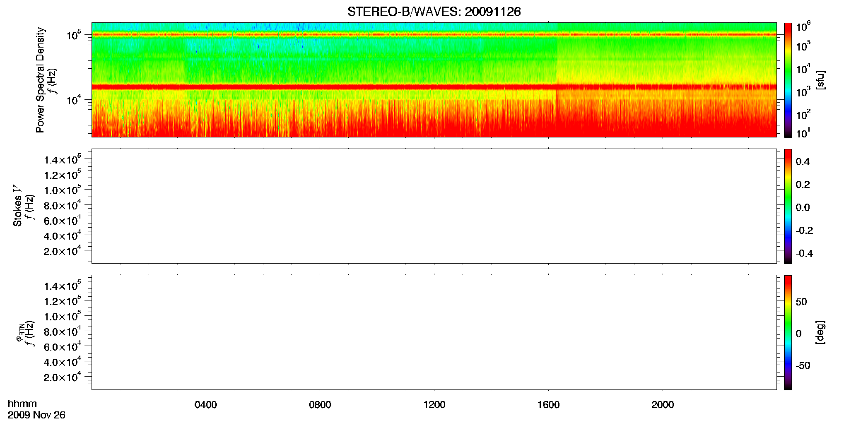868x447 pixels.
Task: Click the empty Stokes V panel
Action: pyautogui.click(x=434, y=206)
